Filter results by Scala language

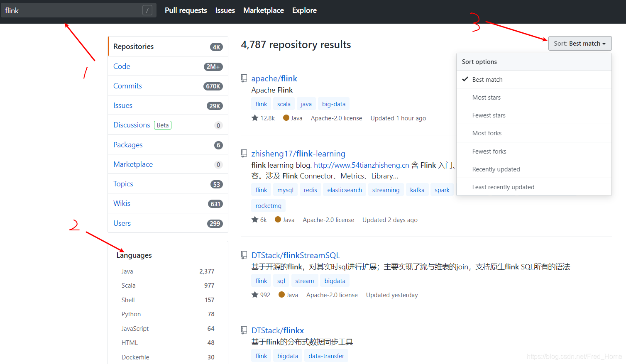[x=128, y=285]
